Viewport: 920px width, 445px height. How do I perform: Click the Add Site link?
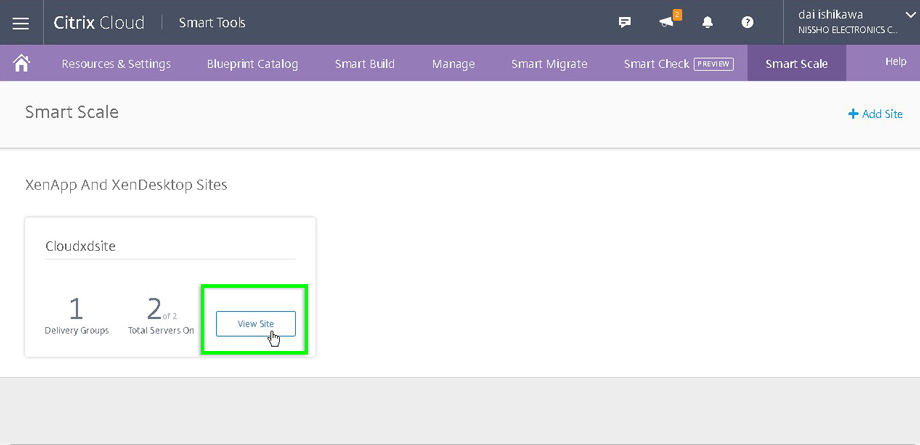tap(875, 114)
